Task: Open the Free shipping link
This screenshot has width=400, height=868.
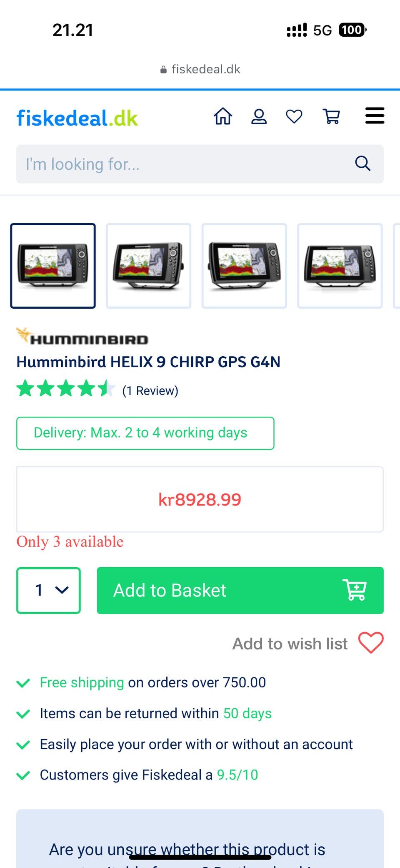Action: coord(82,682)
